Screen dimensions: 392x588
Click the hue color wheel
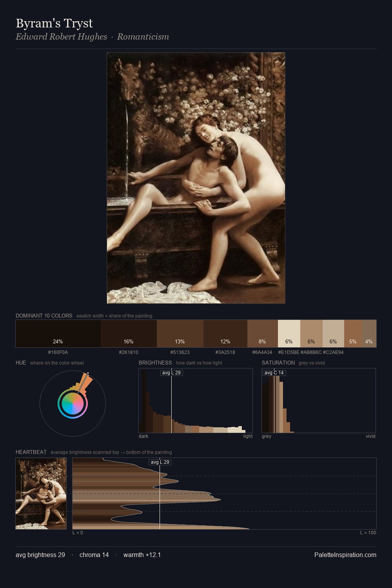[x=73, y=403]
